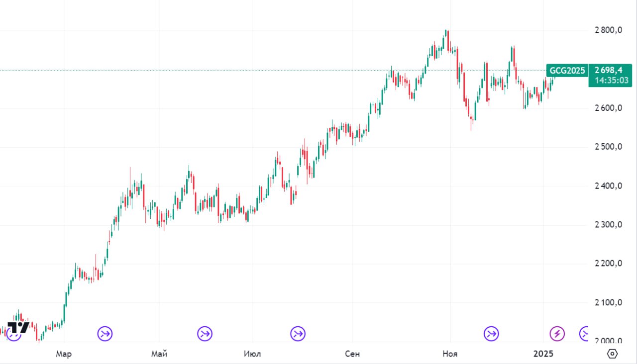Click the Ноя label on time axis

click(450, 354)
